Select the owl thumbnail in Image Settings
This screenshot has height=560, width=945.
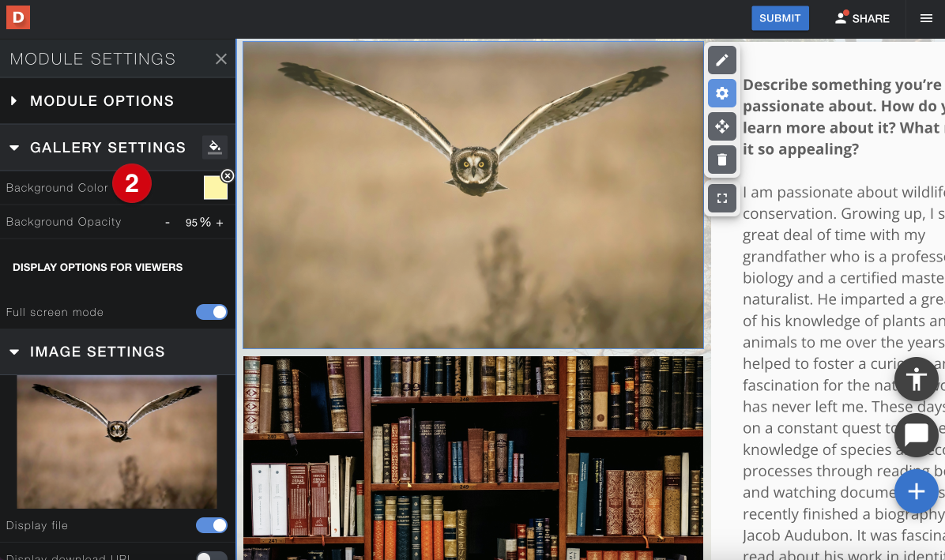(x=117, y=442)
